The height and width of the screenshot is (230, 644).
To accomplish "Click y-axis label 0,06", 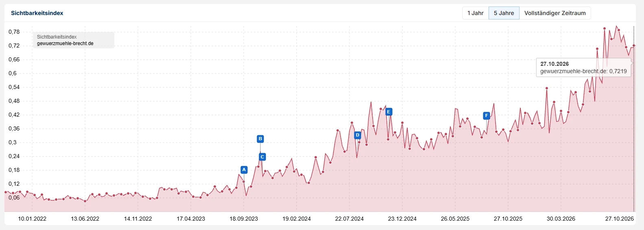I will coord(14,197).
